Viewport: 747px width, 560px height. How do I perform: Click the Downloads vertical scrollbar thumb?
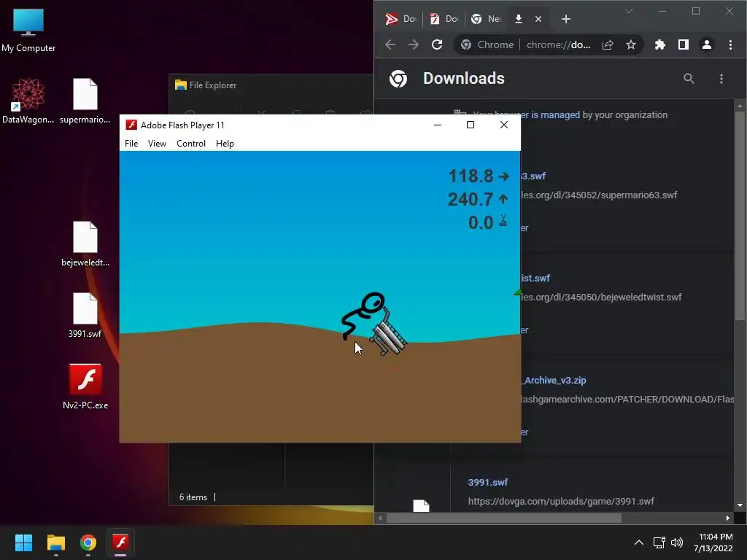pos(740,215)
